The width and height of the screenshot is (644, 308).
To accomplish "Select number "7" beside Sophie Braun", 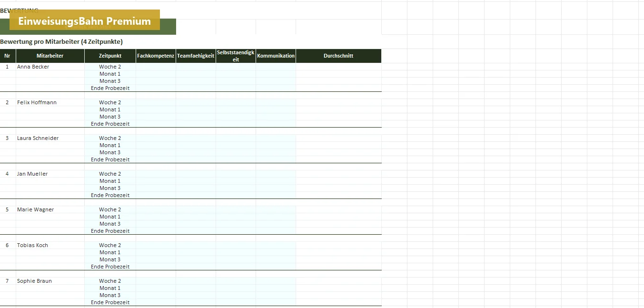I will 7,281.
